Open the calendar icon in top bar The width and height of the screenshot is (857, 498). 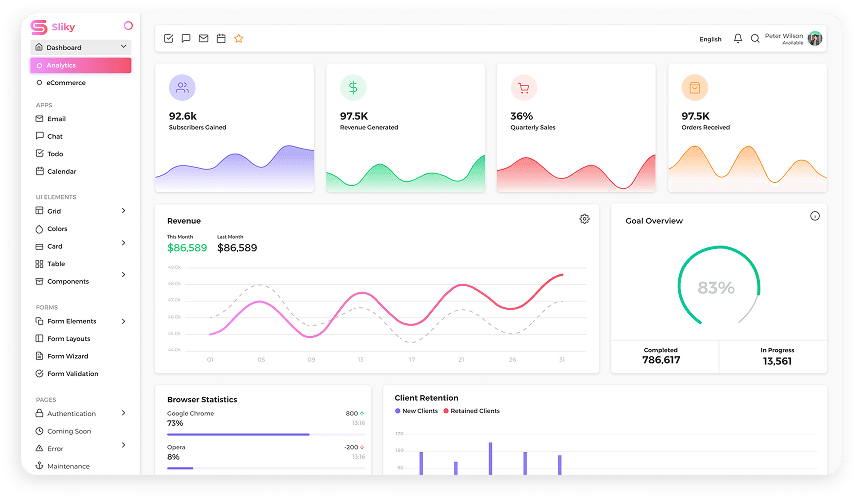pyautogui.click(x=221, y=39)
